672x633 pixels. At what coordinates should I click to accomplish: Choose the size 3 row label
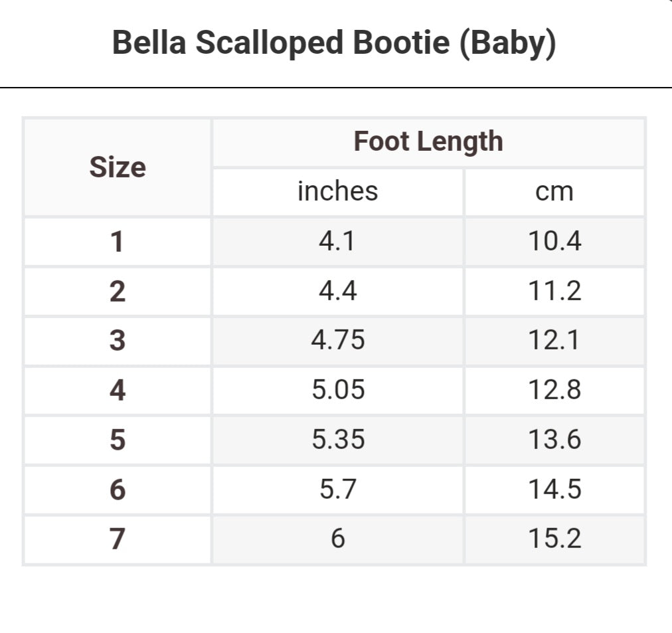pos(118,340)
